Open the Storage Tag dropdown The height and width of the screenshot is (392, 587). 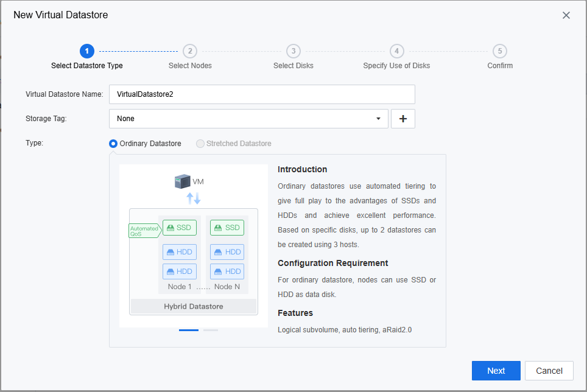[248, 119]
